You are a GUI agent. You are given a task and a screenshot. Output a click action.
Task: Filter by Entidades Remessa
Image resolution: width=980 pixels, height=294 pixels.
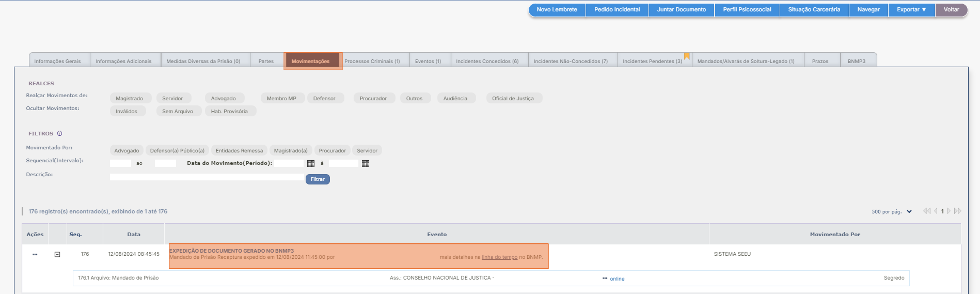pos(239,150)
